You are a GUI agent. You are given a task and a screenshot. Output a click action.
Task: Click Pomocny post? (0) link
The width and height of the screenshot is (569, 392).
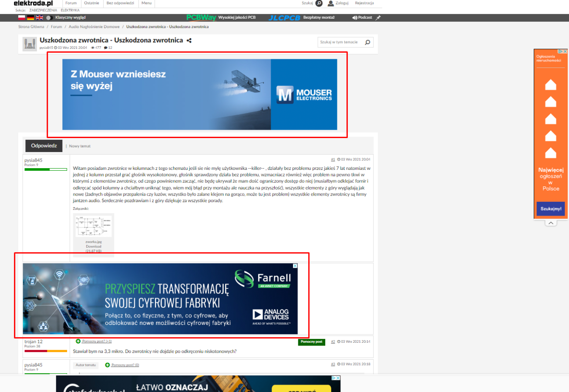[x=125, y=365]
